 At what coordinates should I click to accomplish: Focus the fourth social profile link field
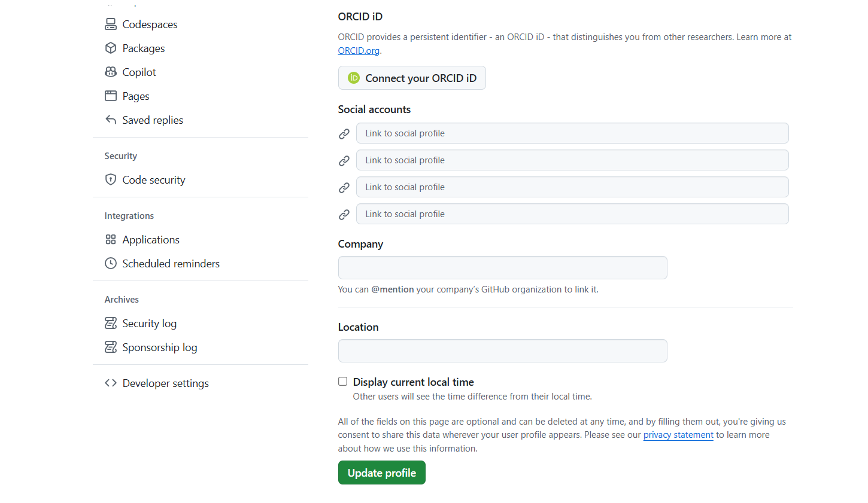pyautogui.click(x=572, y=214)
